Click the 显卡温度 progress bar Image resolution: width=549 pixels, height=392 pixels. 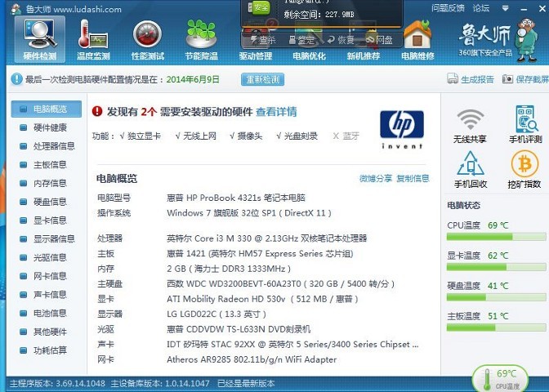[496, 267]
